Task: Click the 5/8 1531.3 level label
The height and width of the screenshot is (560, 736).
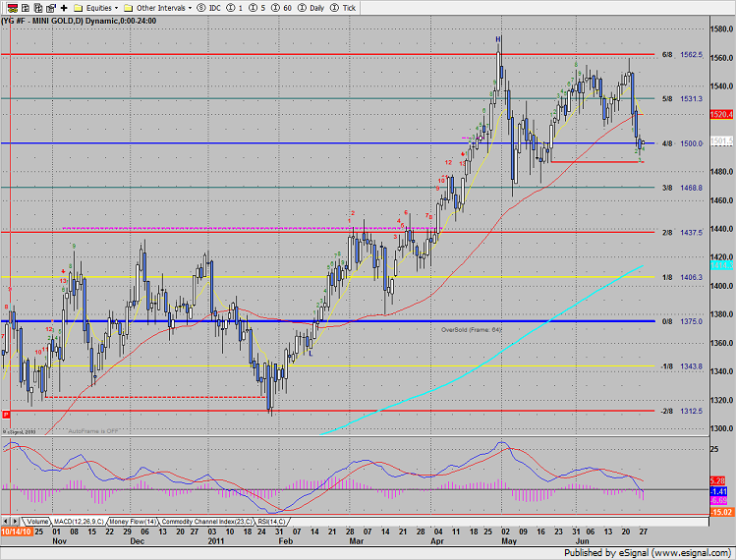Action: point(682,98)
